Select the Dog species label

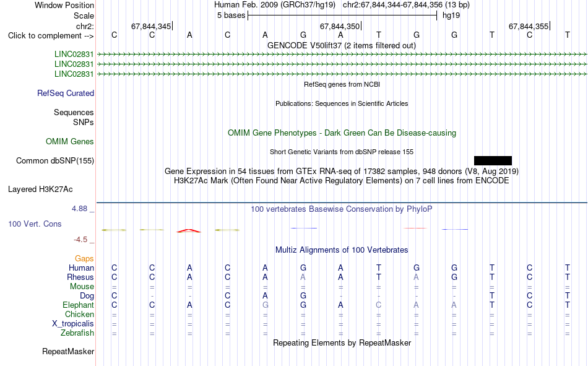pyautogui.click(x=87, y=296)
